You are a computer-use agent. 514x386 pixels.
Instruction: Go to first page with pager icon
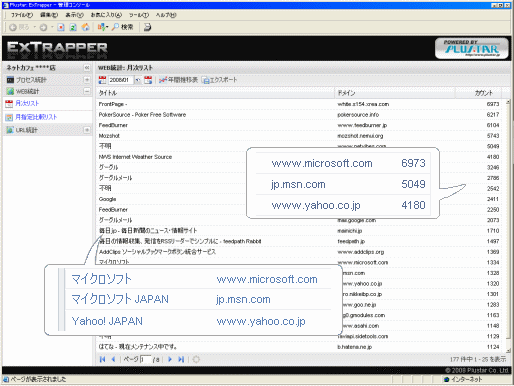pyautogui.click(x=102, y=359)
